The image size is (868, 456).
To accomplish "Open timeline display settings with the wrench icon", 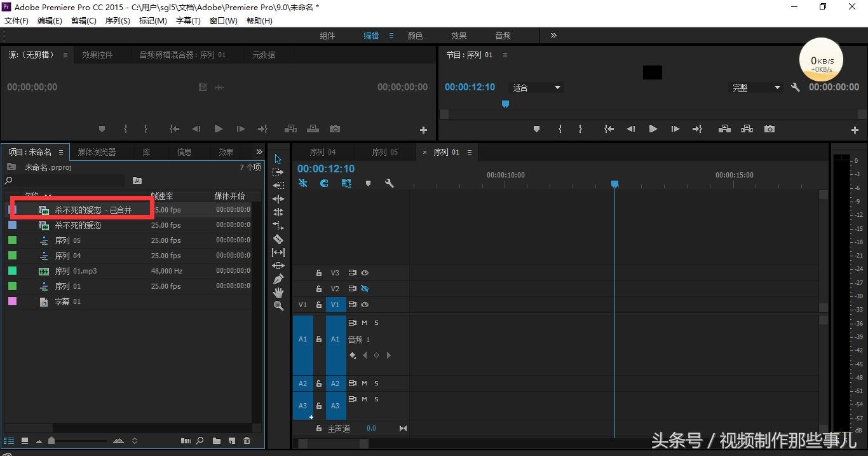I will [390, 183].
